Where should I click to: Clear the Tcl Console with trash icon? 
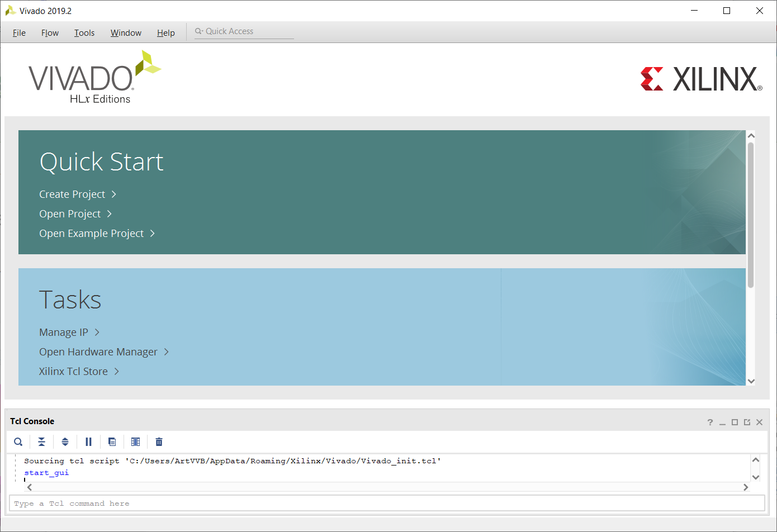pos(159,442)
